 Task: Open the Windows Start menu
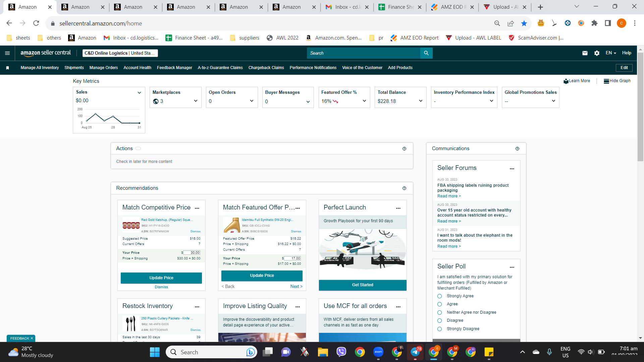(155, 352)
